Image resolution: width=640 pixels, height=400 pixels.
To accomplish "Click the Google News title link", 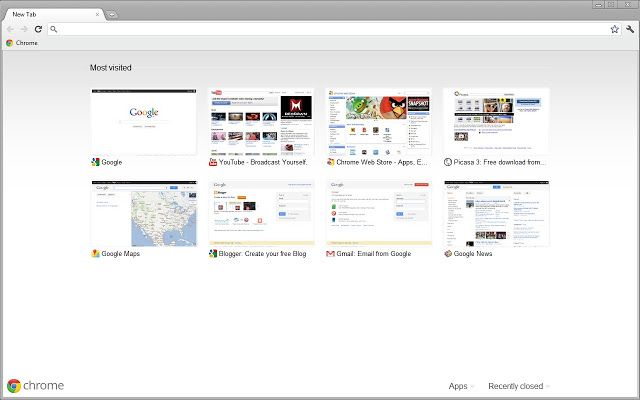I will (x=473, y=253).
